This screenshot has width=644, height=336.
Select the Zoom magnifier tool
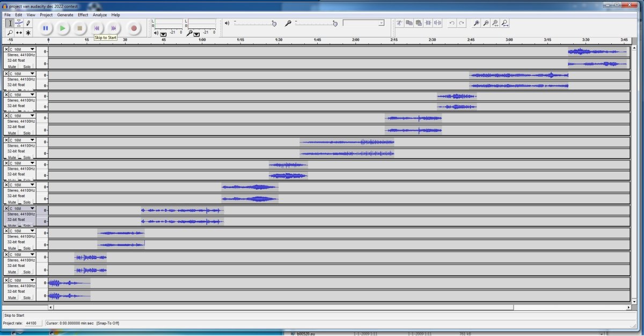10,32
